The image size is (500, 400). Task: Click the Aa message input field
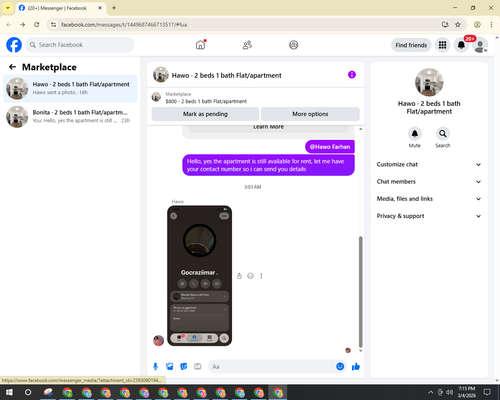tap(272, 367)
